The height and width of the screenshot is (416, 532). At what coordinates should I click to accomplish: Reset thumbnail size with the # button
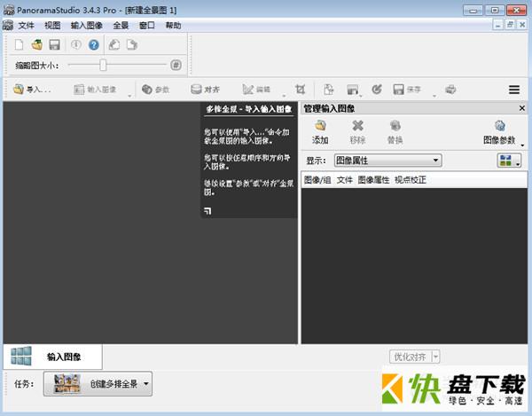176,65
